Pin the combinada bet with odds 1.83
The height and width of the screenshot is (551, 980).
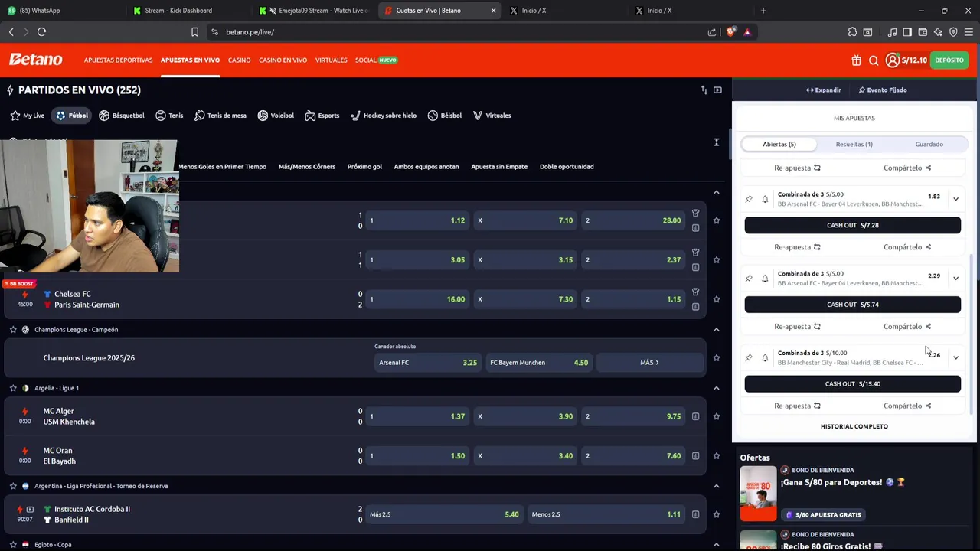tap(749, 199)
